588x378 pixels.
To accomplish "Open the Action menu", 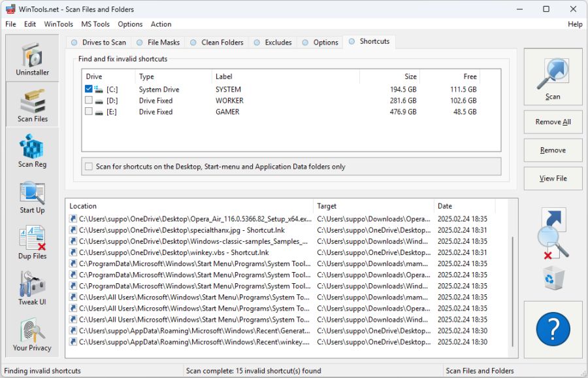I will tap(161, 24).
